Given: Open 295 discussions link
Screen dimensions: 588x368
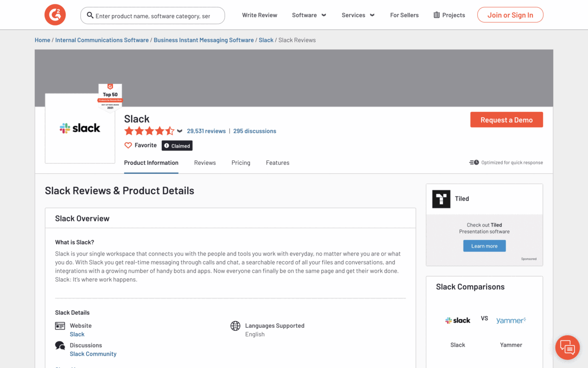Looking at the screenshot, I should 255,131.
